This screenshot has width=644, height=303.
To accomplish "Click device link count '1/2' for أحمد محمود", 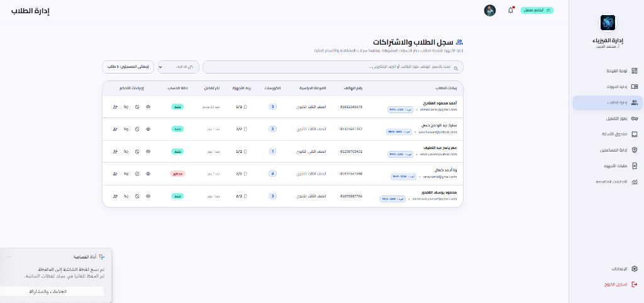I will click(x=241, y=107).
